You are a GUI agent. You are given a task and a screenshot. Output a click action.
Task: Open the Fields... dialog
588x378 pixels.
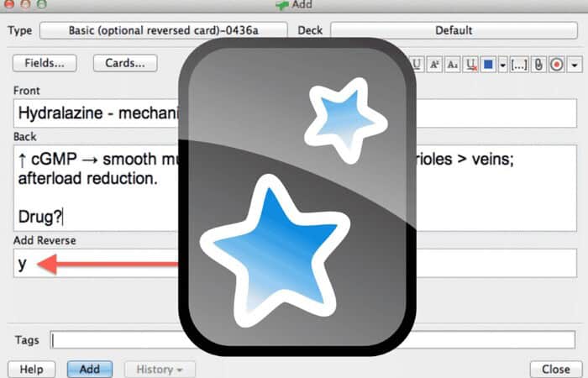[x=45, y=63]
